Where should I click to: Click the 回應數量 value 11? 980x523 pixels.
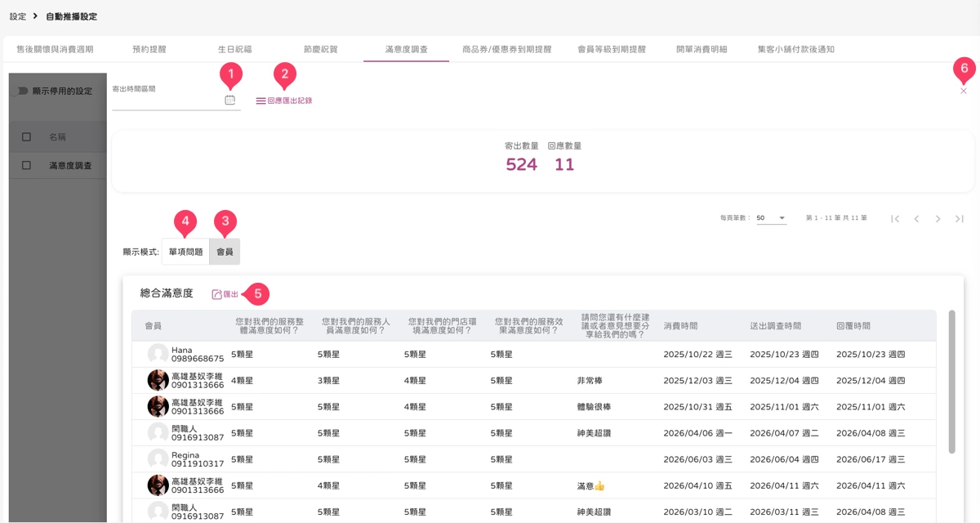564,164
